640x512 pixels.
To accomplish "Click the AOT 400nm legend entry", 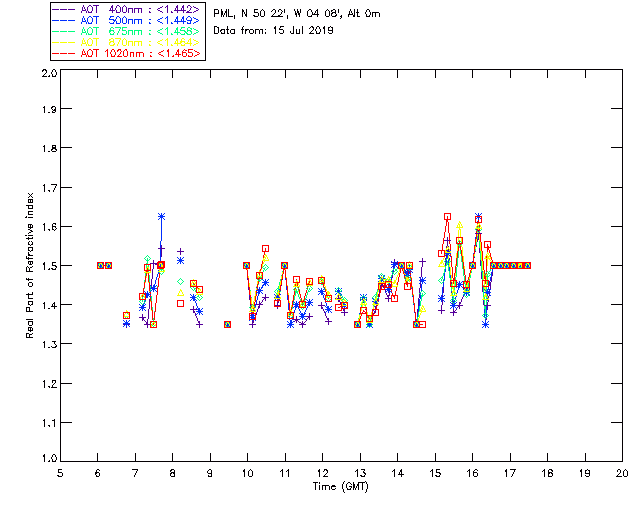I will coord(127,9).
